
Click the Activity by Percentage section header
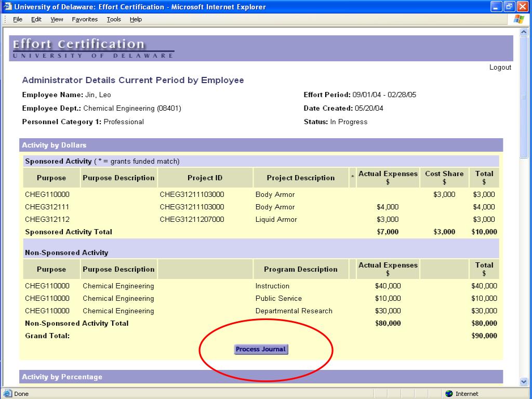pyautogui.click(x=62, y=377)
